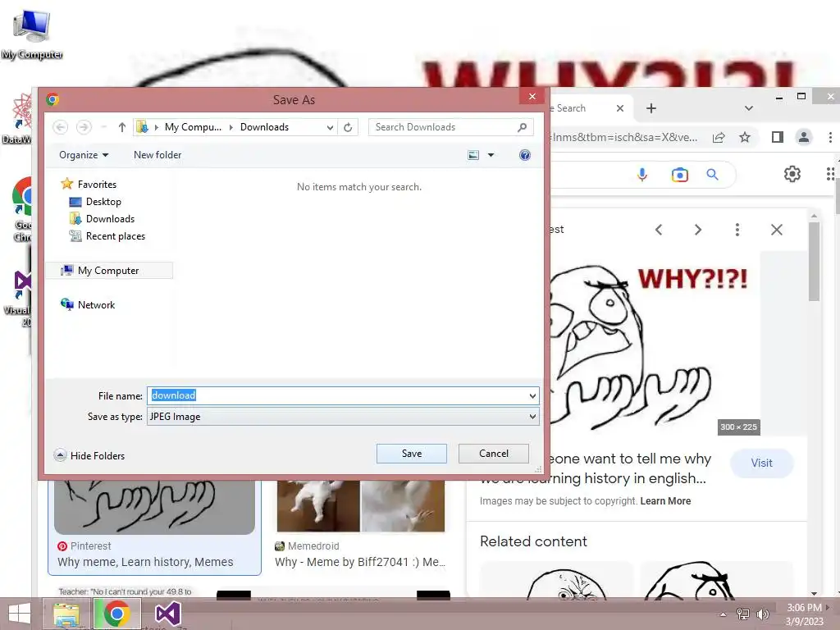The image size is (840, 630).
Task: Open Visual Studio from the taskbar
Action: tap(167, 614)
